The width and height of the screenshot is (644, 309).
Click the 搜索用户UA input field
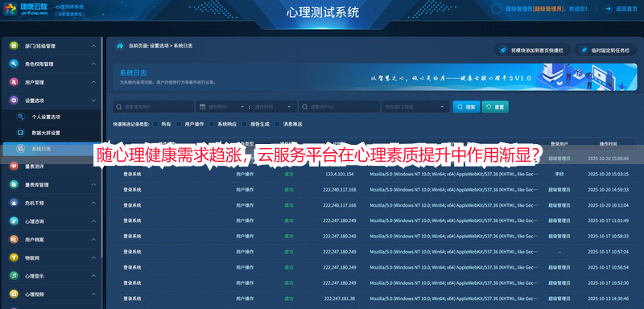pos(339,107)
